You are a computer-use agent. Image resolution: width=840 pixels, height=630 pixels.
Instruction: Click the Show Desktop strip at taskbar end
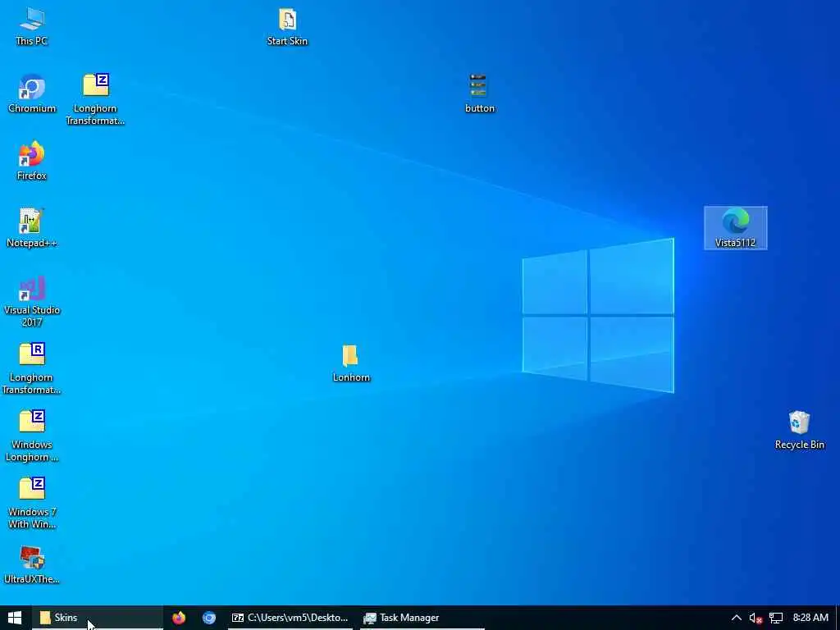pyautogui.click(x=838, y=618)
